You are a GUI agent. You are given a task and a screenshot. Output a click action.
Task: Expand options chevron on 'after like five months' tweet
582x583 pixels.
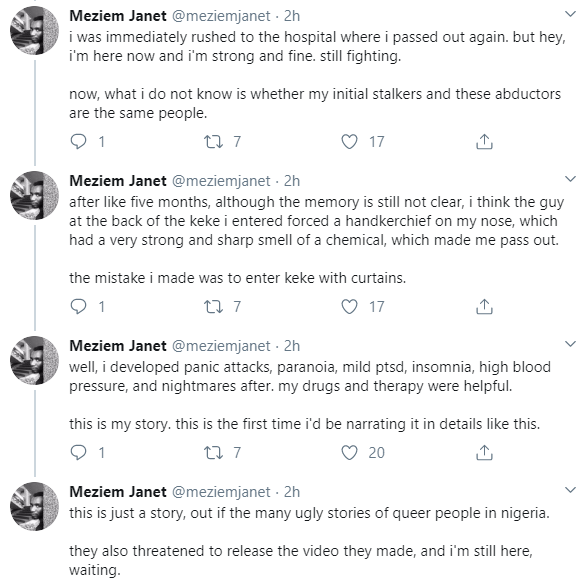[x=570, y=179]
